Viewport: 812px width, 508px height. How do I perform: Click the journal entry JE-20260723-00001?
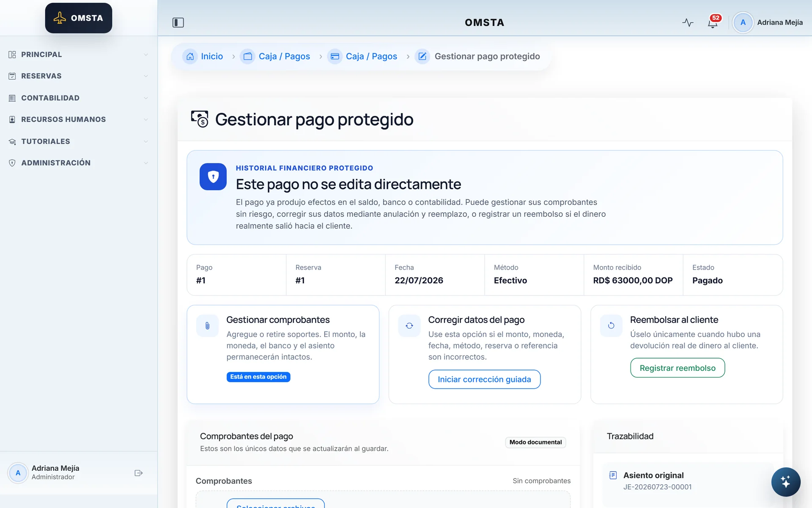point(657,487)
